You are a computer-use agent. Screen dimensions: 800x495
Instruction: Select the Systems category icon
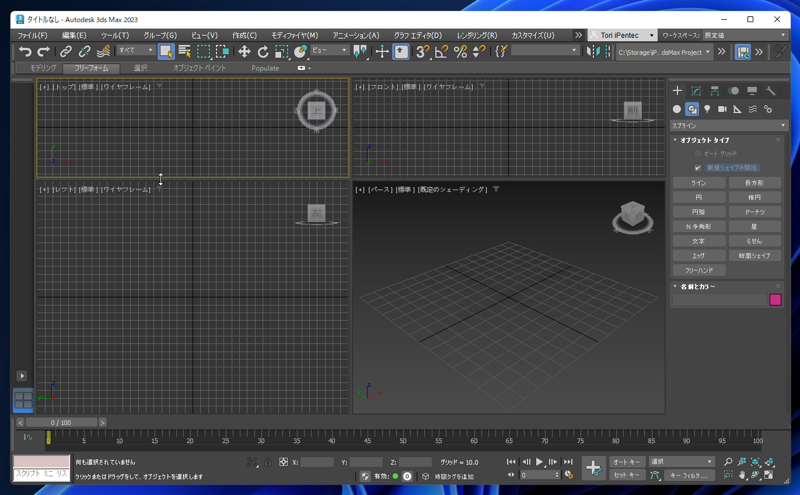(x=768, y=109)
